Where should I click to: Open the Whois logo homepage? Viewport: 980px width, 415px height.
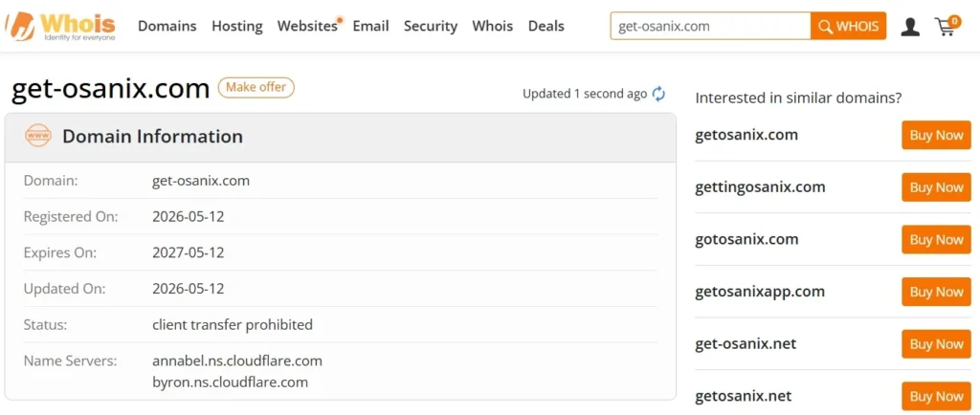(x=60, y=26)
